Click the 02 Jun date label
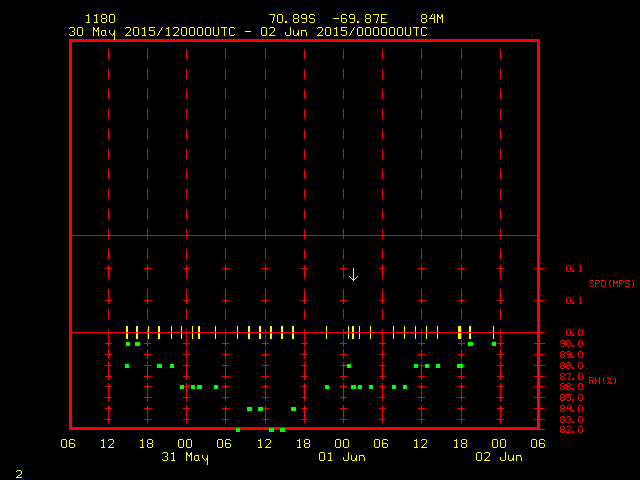640x480 pixels. pyautogui.click(x=498, y=457)
